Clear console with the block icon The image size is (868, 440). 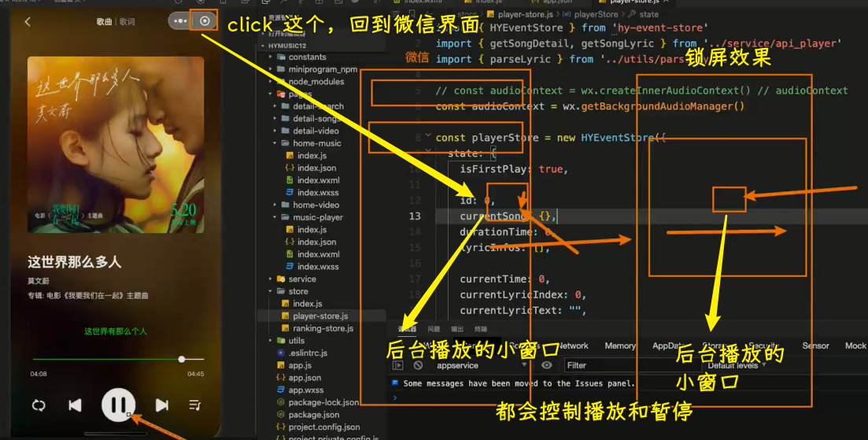(x=419, y=365)
